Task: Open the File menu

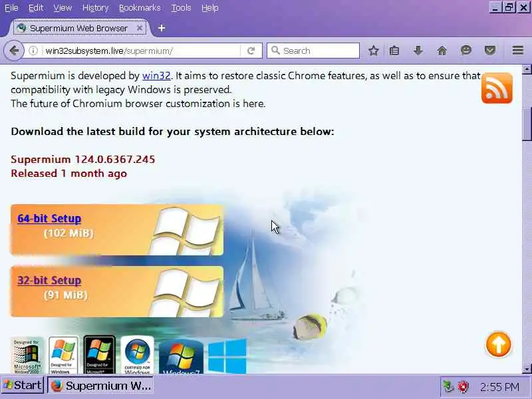Action: point(11,8)
